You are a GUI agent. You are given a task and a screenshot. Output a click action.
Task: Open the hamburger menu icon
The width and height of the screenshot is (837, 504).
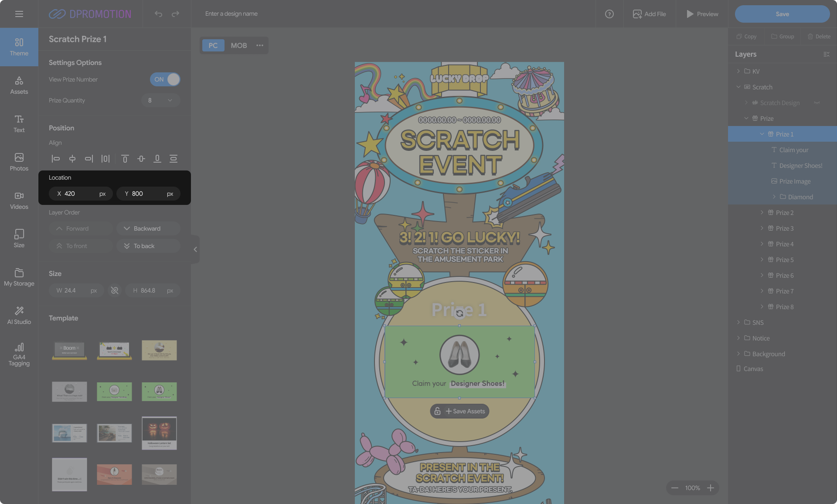pyautogui.click(x=19, y=14)
